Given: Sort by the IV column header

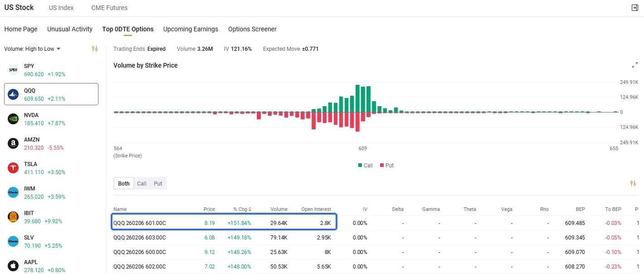Looking at the screenshot, I should [x=365, y=209].
